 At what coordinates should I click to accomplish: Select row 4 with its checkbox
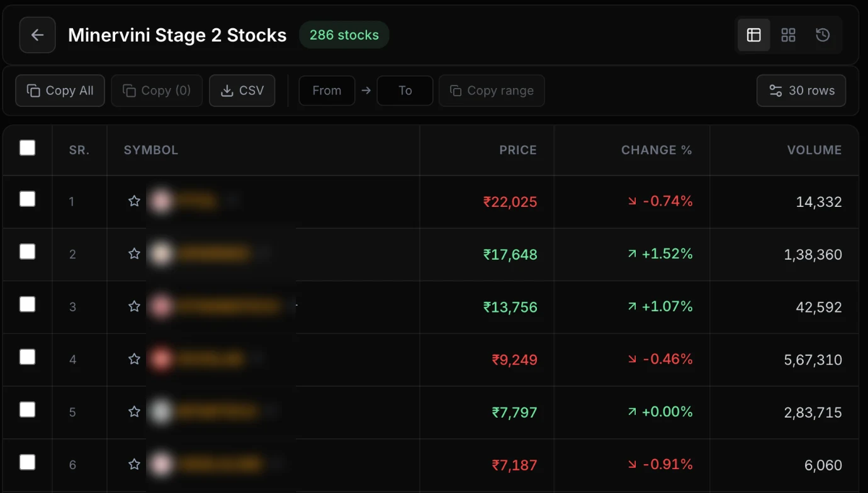28,357
